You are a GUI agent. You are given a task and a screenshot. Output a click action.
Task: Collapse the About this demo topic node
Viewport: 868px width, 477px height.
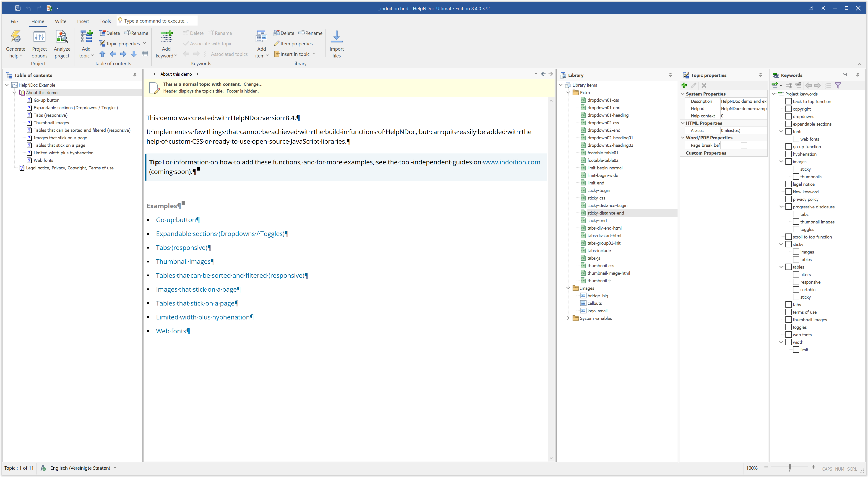tap(14, 92)
